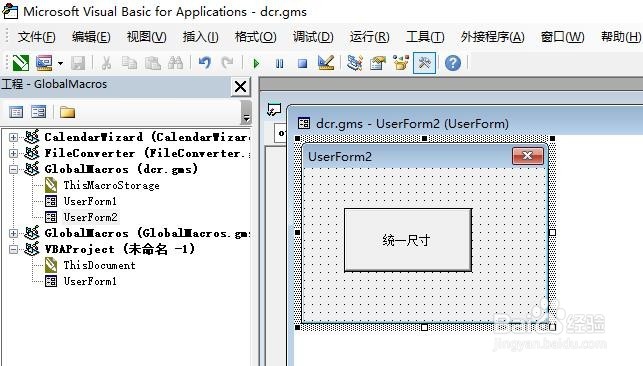643x366 pixels.
Task: Select ThisMacroStorage in the tree
Action: (x=112, y=185)
